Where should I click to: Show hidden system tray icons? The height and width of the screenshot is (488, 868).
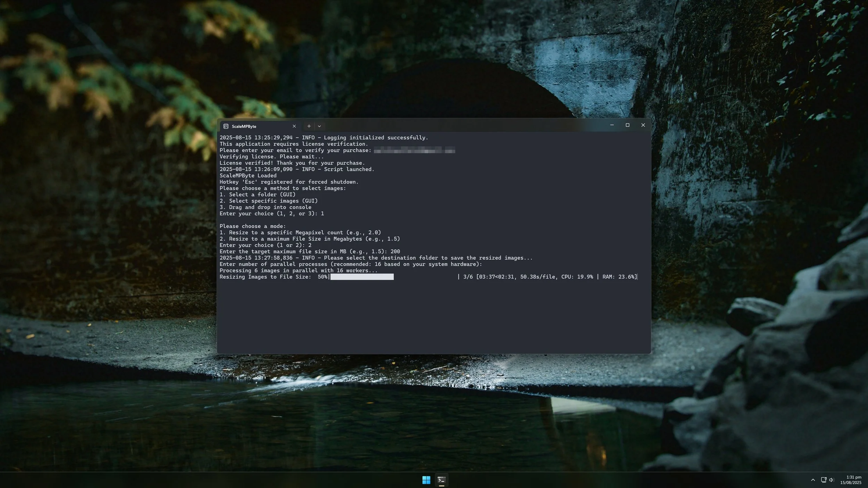813,480
